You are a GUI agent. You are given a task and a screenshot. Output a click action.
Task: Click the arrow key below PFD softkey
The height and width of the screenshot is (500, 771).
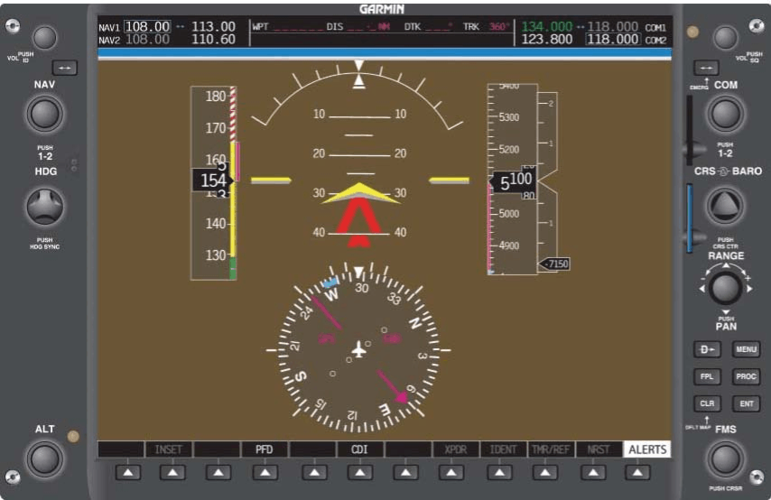coord(265,473)
